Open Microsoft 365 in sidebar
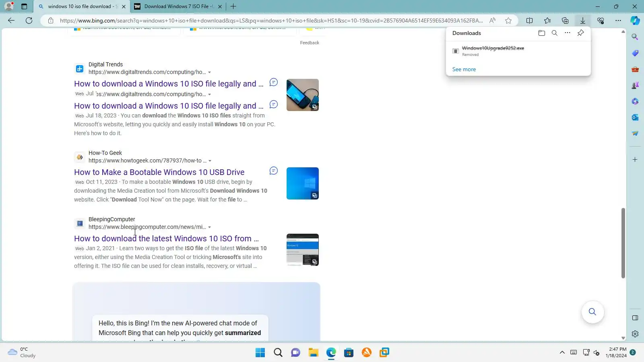The height and width of the screenshot is (362, 644). pos(635,101)
